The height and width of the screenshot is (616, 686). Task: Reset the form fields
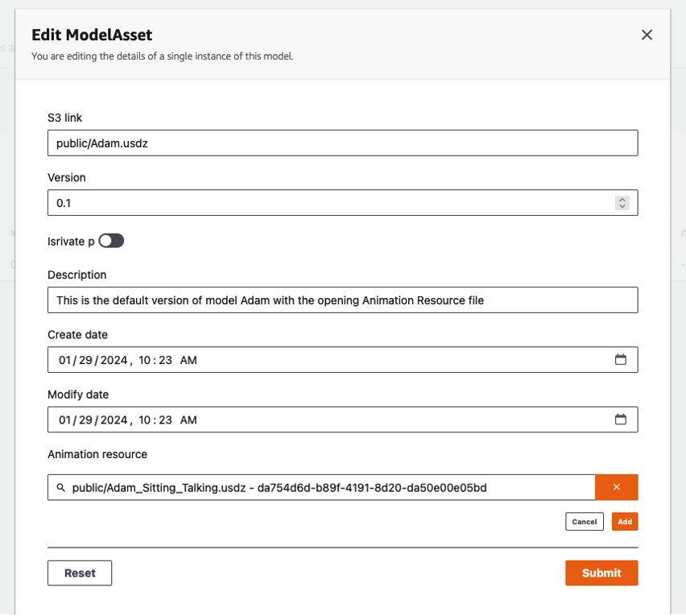pos(80,573)
